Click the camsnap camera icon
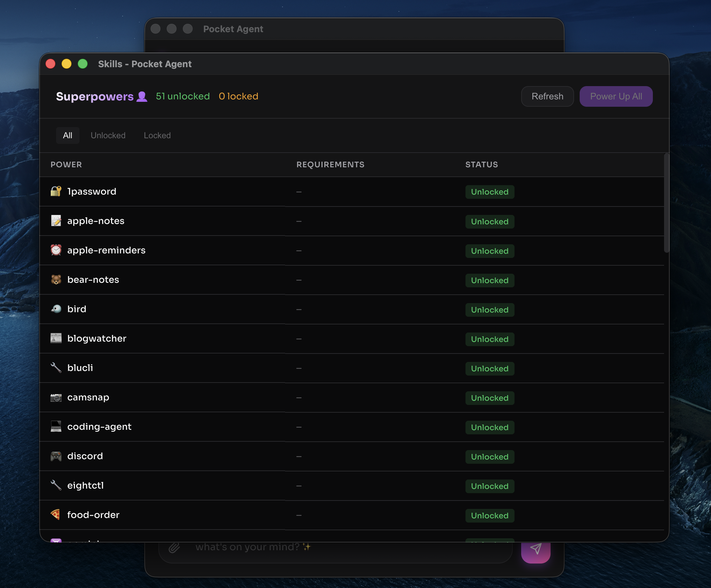 [56, 397]
